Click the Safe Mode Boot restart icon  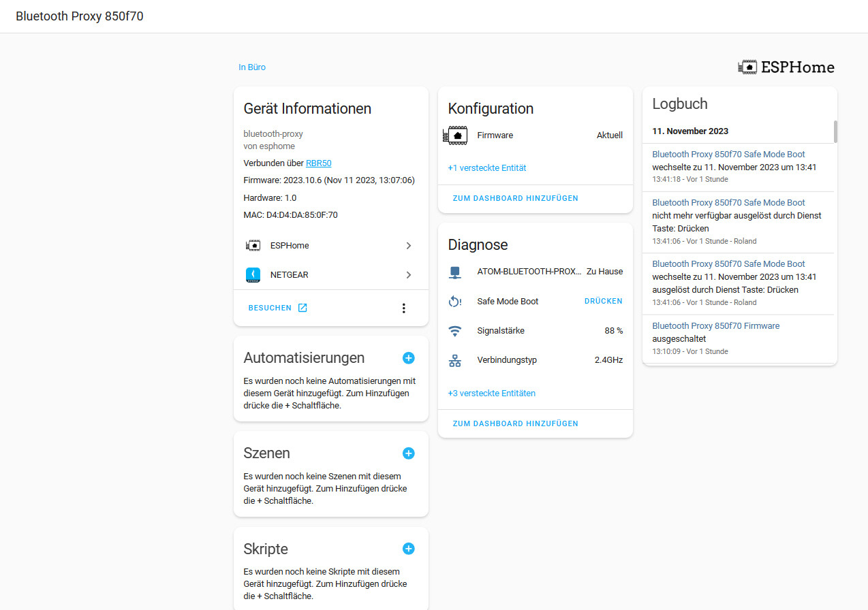point(455,301)
